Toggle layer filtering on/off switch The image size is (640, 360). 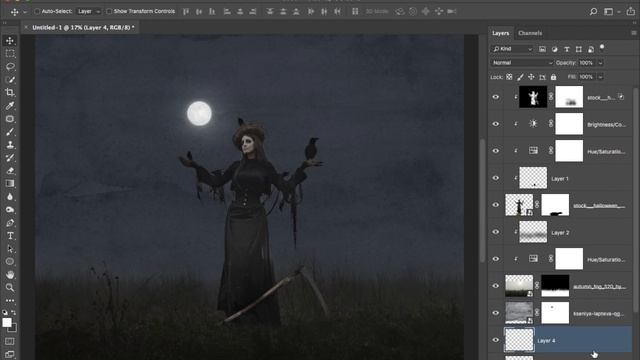[602, 47]
